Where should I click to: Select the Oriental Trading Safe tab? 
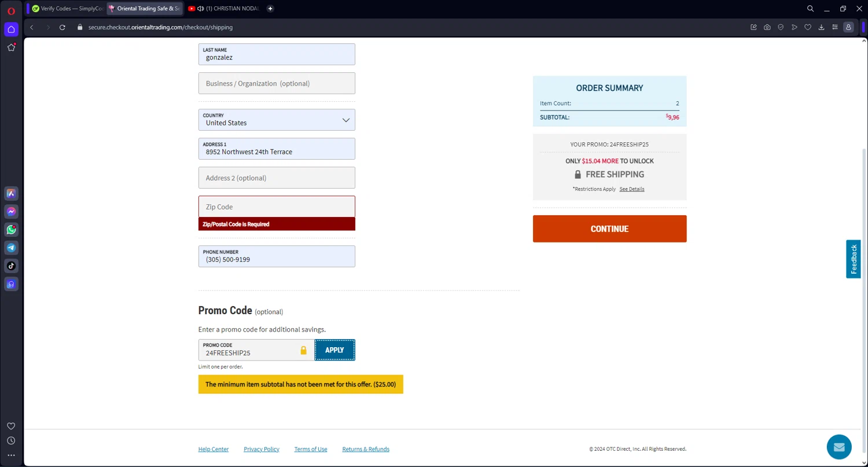(x=145, y=9)
